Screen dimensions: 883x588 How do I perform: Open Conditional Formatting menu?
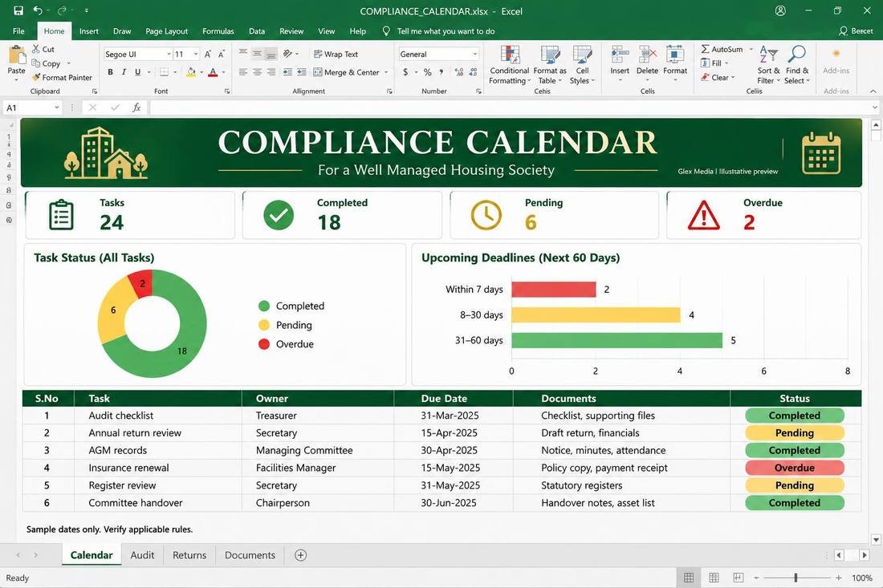coord(509,65)
